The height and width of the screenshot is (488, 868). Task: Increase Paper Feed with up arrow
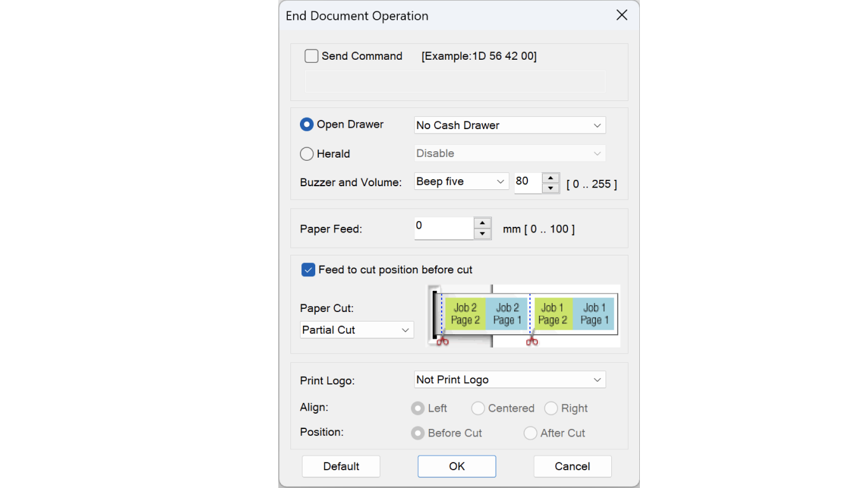pos(483,223)
